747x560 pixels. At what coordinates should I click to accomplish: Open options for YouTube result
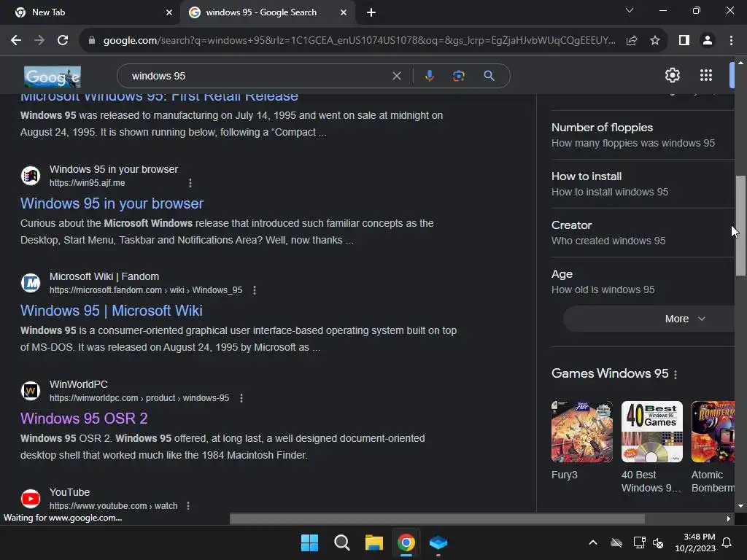point(188,506)
